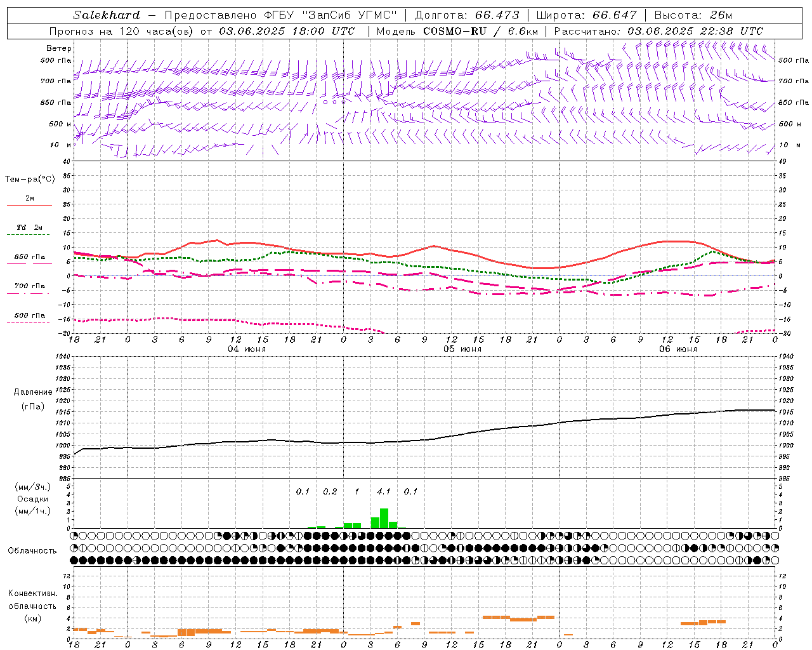Click the tallest green precipitation bar
812x650 pixels.
click(384, 518)
